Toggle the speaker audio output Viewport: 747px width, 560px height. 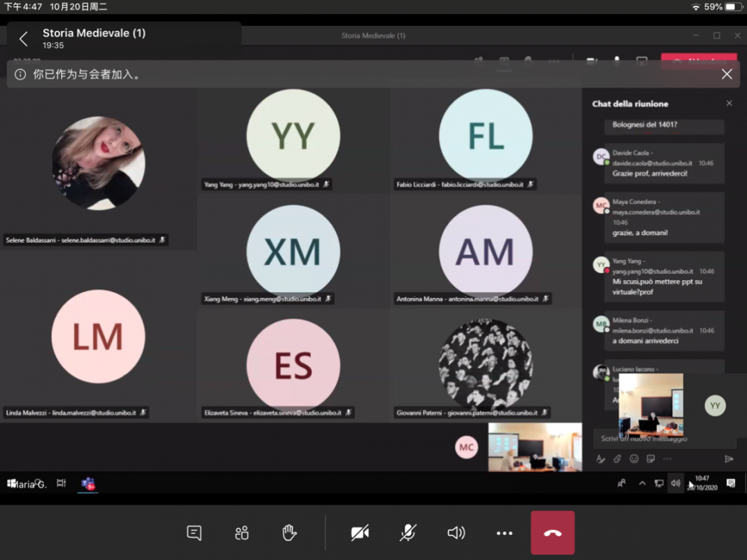pos(456,532)
